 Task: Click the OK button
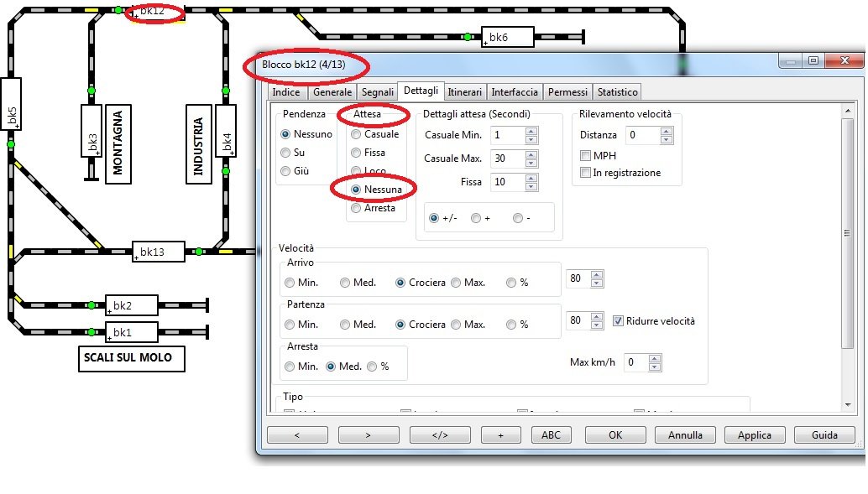(x=615, y=435)
